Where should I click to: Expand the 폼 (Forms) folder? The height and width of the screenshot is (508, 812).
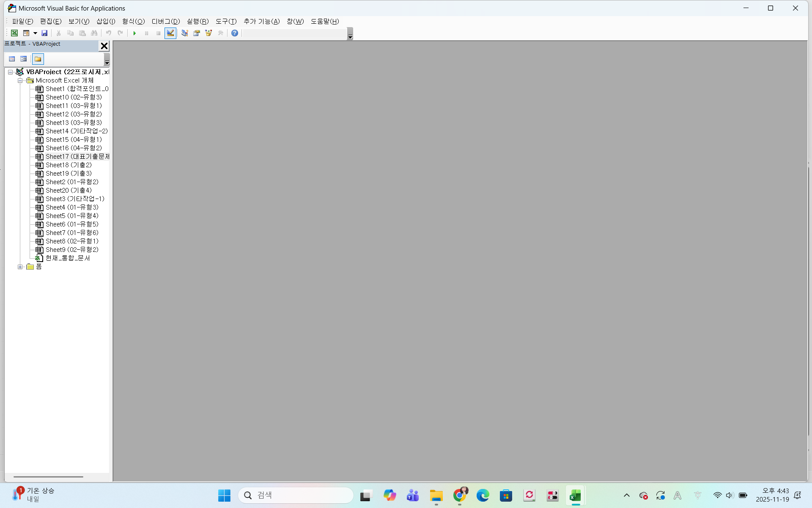[x=20, y=267]
